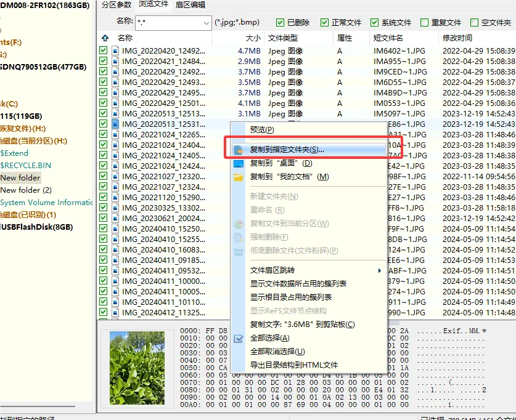Image resolution: width=516 pixels, height=420 pixels.
Task: Switch to the 扇区编辑 tab
Action: tap(190, 5)
